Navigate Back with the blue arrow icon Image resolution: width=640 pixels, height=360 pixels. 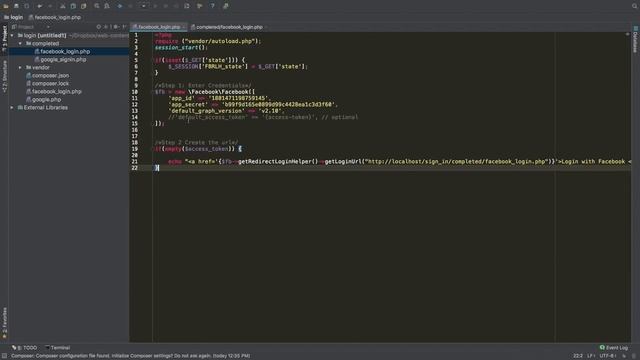pos(120,6)
